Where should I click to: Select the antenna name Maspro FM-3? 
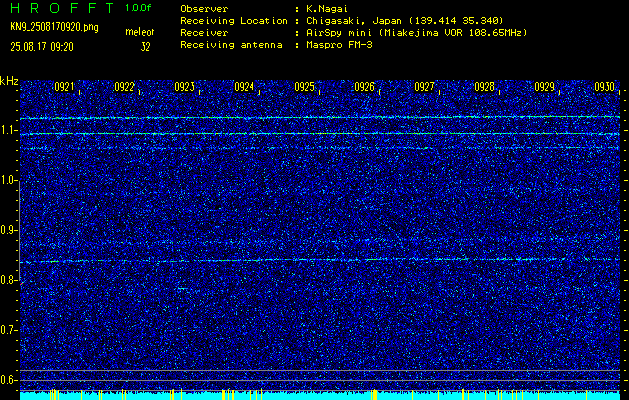tap(339, 45)
